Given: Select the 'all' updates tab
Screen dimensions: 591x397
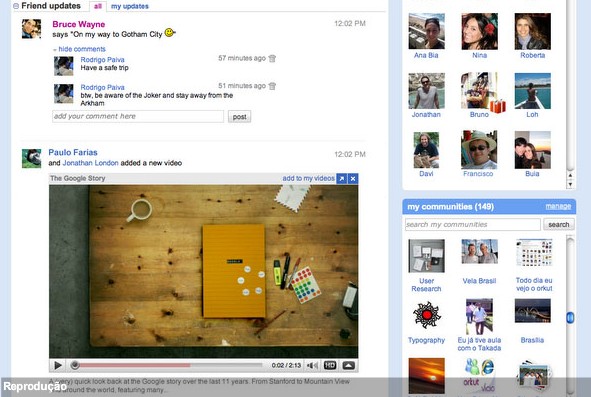Looking at the screenshot, I should coord(98,6).
